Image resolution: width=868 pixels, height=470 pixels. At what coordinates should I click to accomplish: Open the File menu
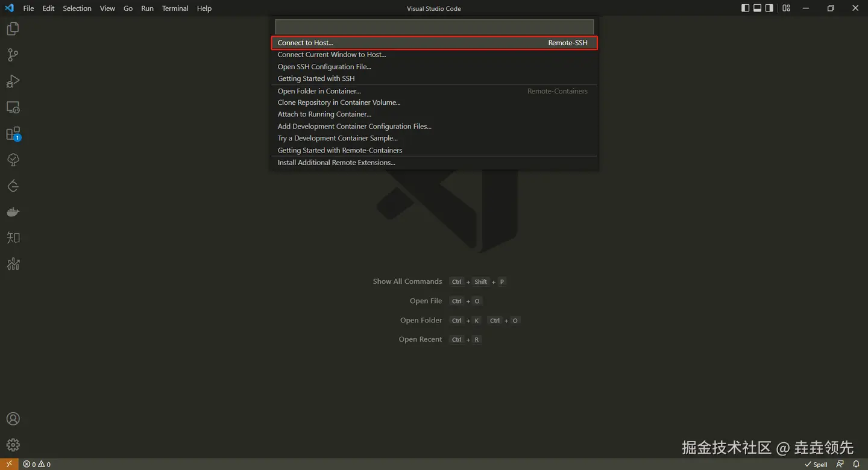28,8
